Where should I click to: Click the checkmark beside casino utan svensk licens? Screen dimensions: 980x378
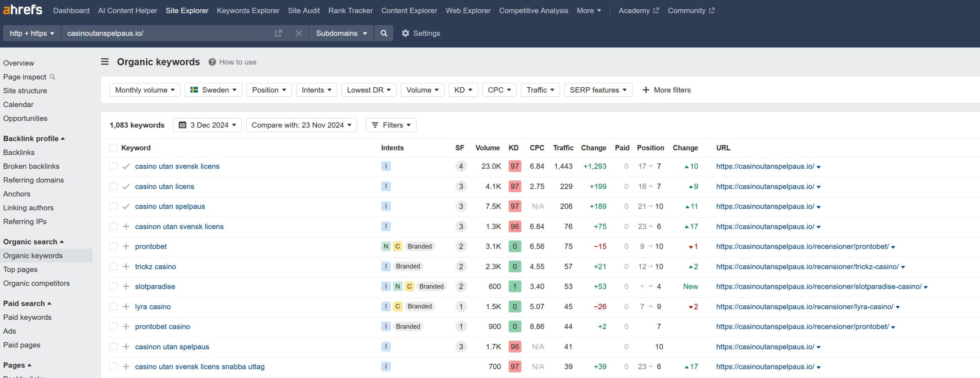(x=126, y=166)
